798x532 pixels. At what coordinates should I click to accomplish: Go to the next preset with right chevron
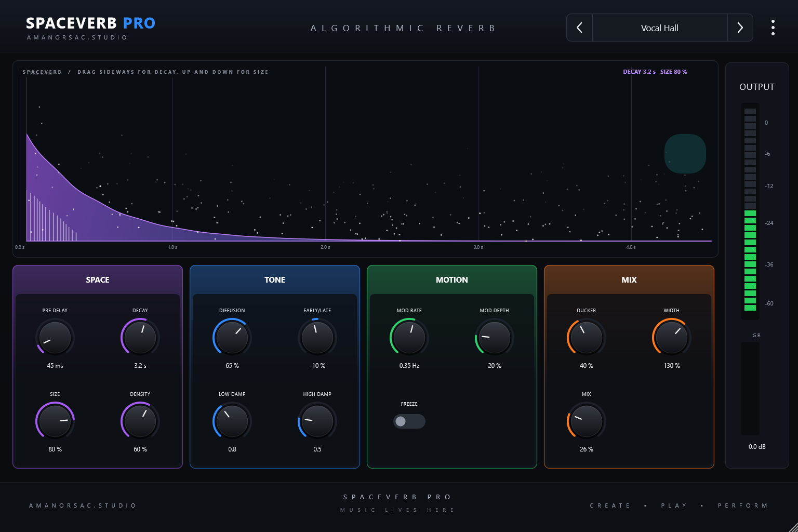pyautogui.click(x=740, y=28)
